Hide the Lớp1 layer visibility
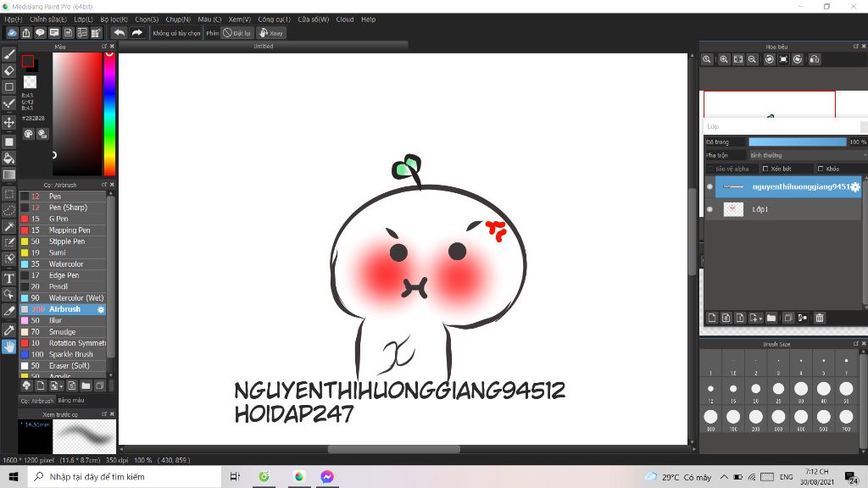This screenshot has height=488, width=868. (709, 209)
